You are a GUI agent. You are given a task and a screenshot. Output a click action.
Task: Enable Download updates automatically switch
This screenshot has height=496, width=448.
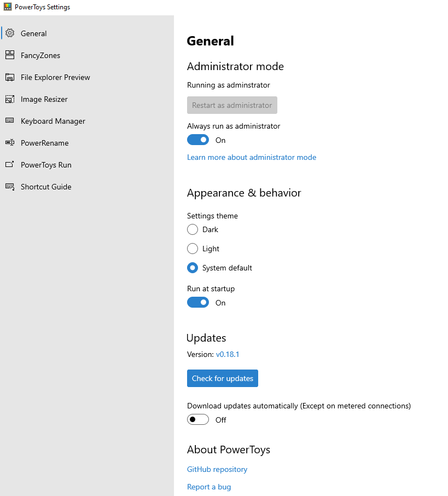tap(198, 419)
